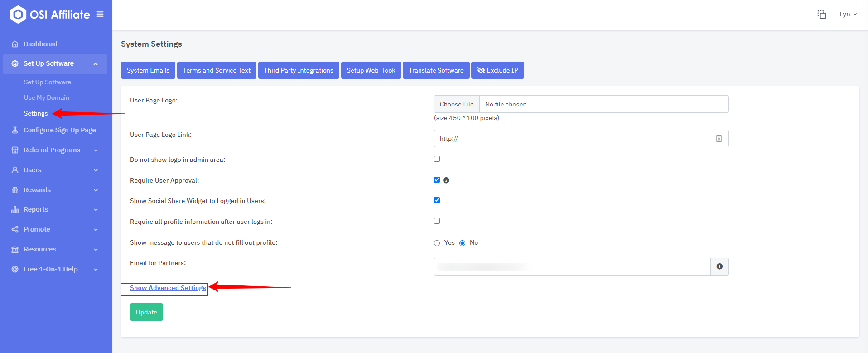The width and height of the screenshot is (868, 353).
Task: Expand the Reports menu chevron
Action: (x=96, y=210)
